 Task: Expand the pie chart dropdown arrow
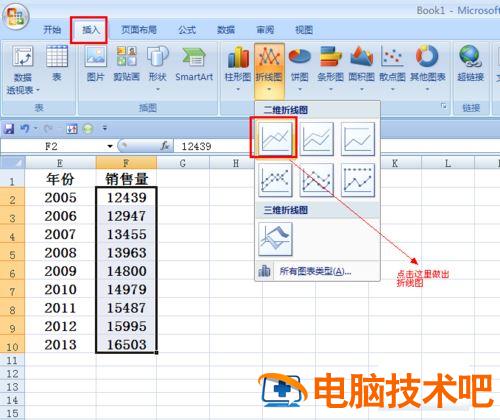(300, 89)
